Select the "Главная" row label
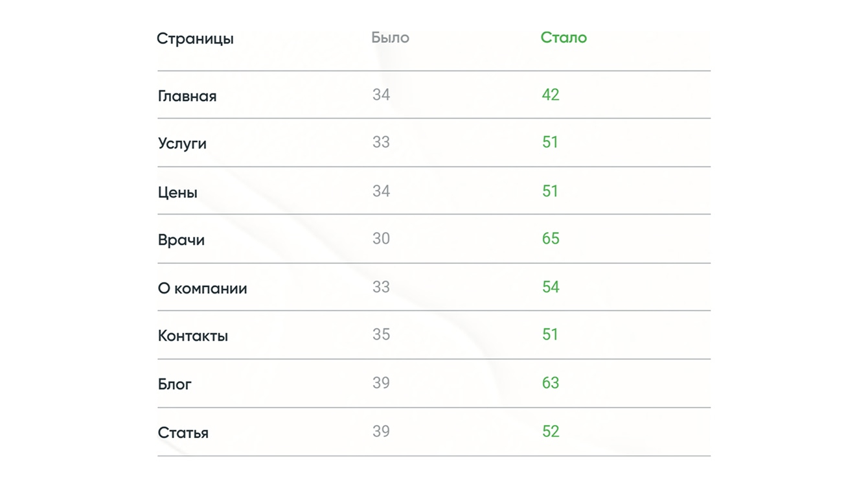868x488 pixels. 187,96
